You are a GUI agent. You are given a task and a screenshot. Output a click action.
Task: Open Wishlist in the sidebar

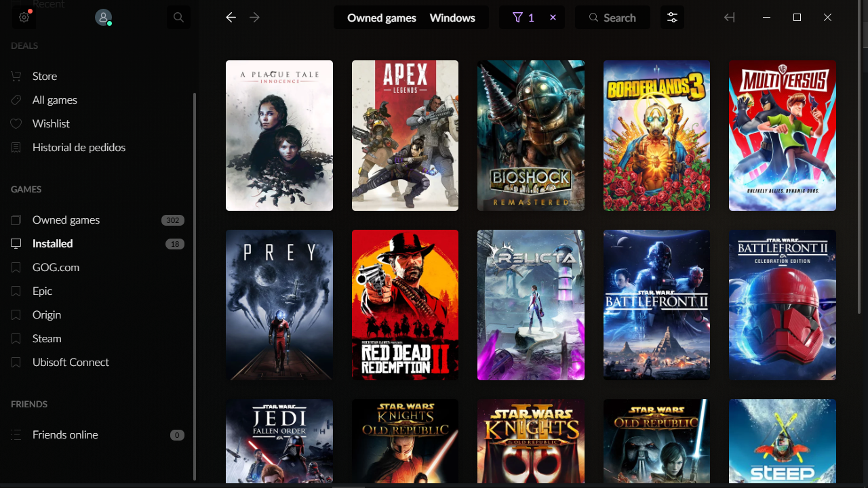51,123
